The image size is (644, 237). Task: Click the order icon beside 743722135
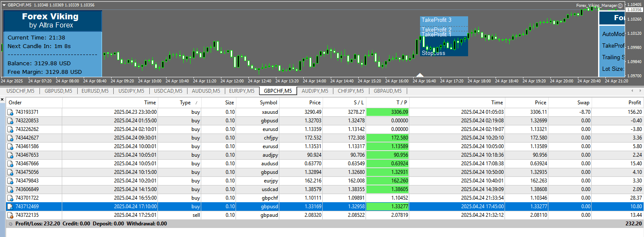pos(10,215)
